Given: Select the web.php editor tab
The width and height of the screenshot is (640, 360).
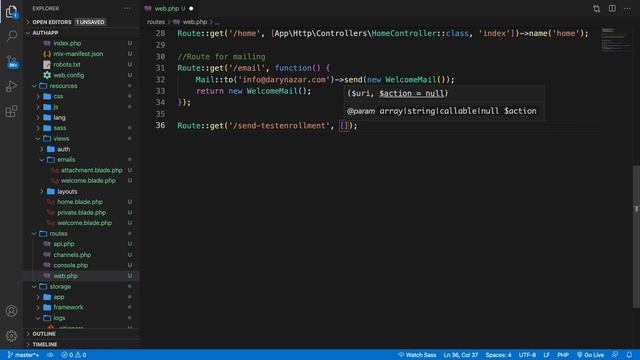Looking at the screenshot, I should pyautogui.click(x=169, y=9).
